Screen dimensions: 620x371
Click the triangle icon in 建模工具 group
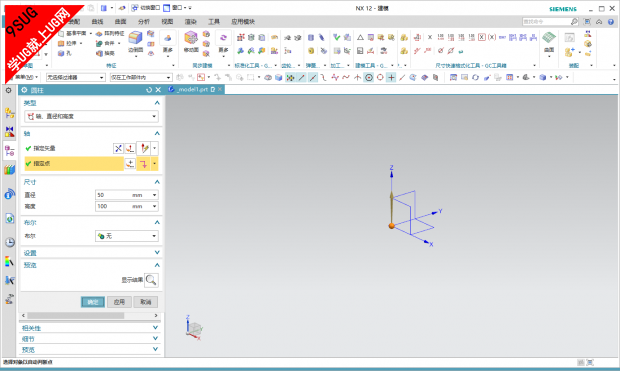pos(360,37)
